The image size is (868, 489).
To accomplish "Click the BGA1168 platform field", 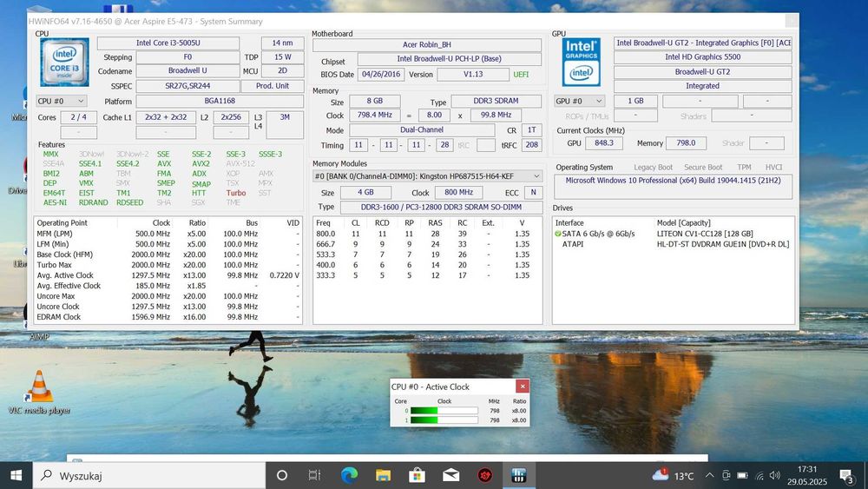I will point(220,101).
